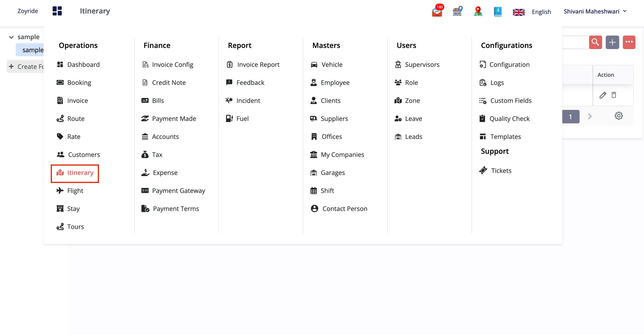Open Dashboard from Operations menu
644x335 pixels.
tap(78, 64)
